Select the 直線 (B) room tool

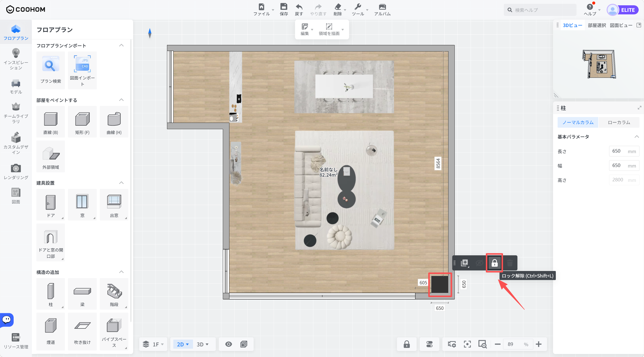coord(51,122)
